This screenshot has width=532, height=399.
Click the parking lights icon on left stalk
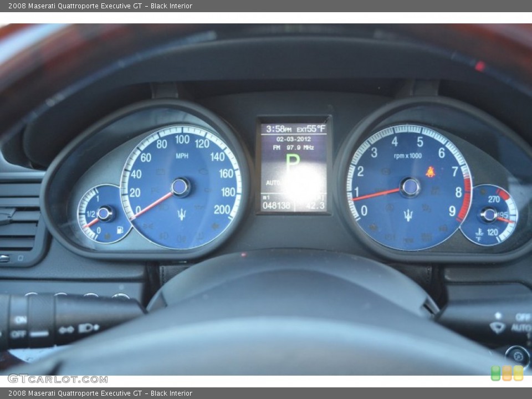(66, 329)
